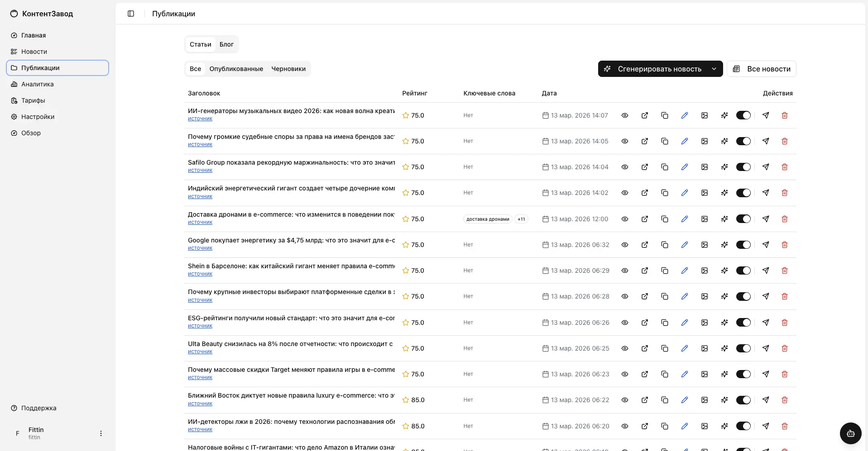Switch to the Блог tab
868x451 pixels.
tap(226, 44)
